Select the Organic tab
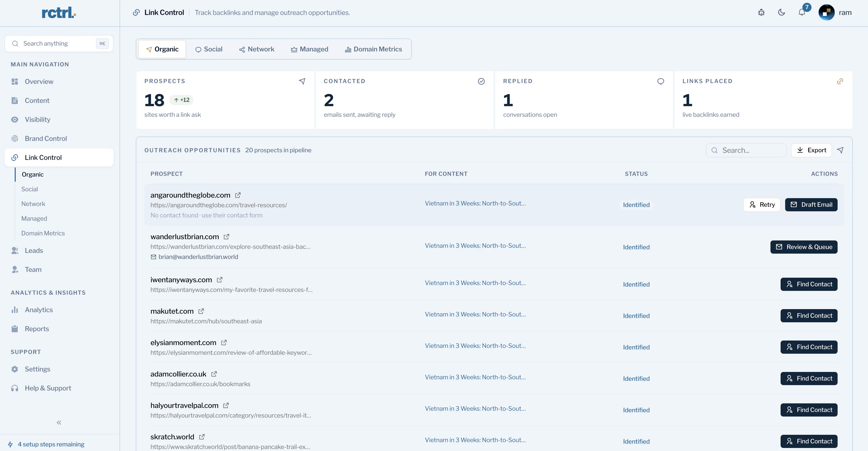Image resolution: width=868 pixels, height=451 pixels. tap(162, 49)
